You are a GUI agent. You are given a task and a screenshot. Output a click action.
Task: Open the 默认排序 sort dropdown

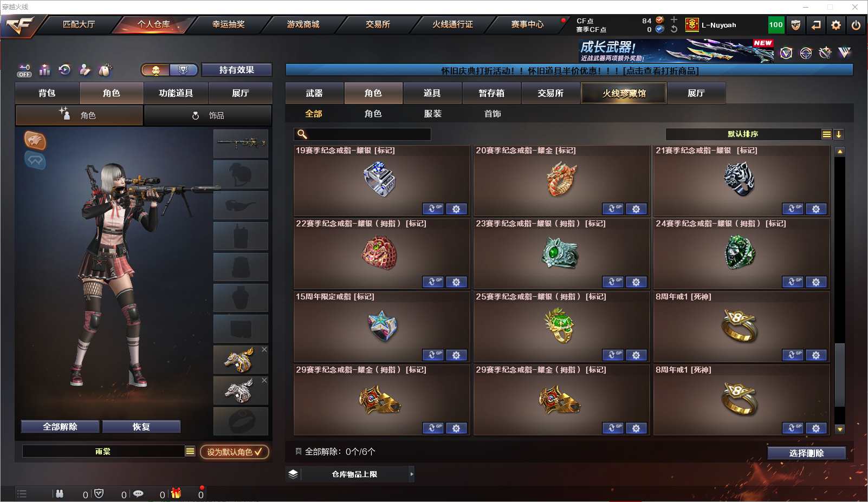coord(827,134)
